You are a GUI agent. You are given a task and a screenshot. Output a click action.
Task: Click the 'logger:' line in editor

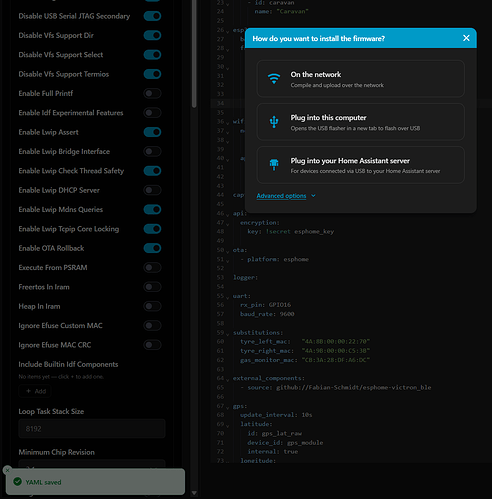(x=245, y=277)
